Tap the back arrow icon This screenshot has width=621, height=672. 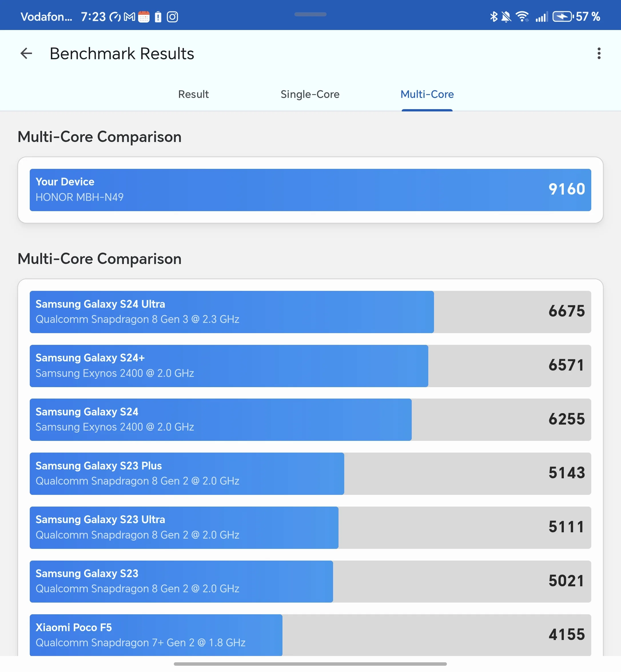(x=26, y=53)
